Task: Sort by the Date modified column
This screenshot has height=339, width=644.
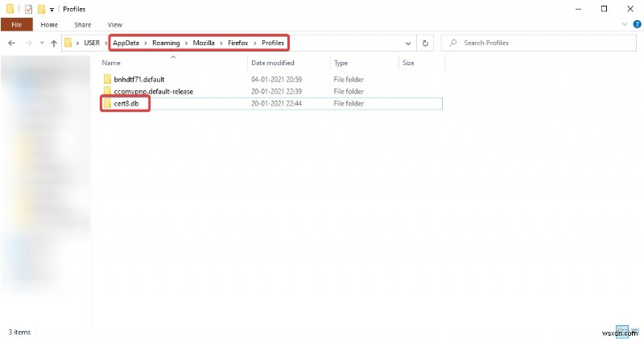Action: [x=274, y=62]
